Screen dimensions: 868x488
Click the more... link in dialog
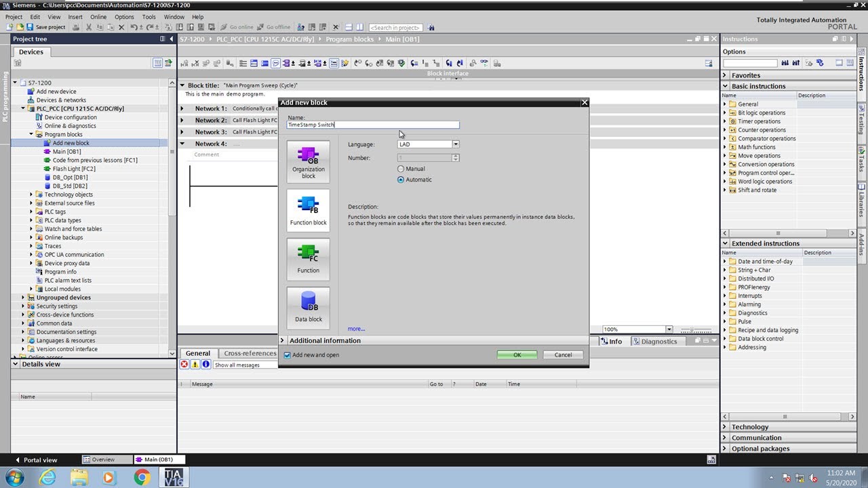(x=356, y=329)
